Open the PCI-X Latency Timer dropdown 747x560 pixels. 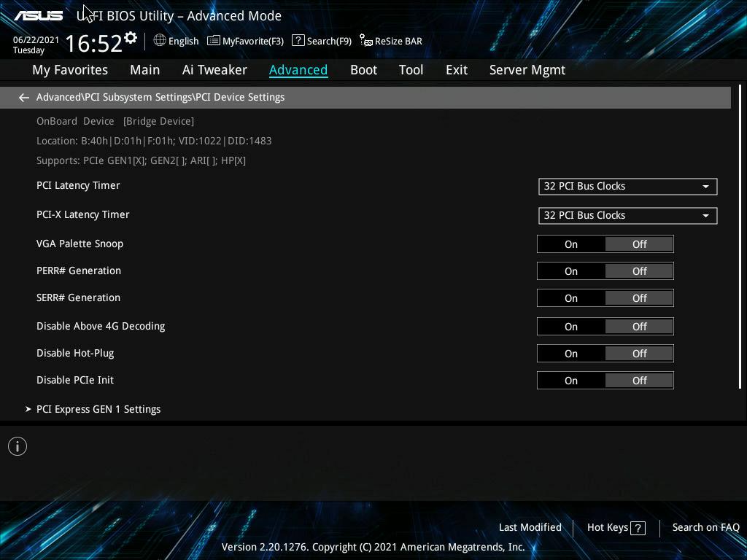pyautogui.click(x=627, y=215)
